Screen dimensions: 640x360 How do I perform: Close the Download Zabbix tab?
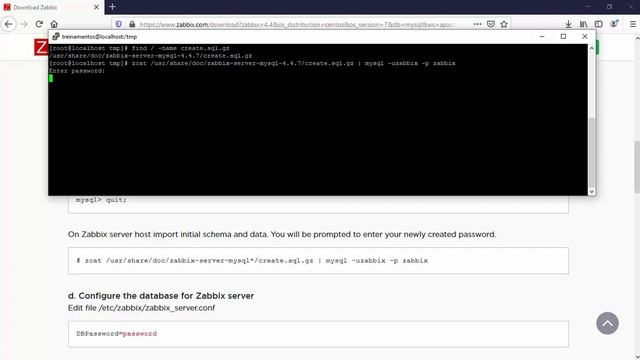pos(97,7)
